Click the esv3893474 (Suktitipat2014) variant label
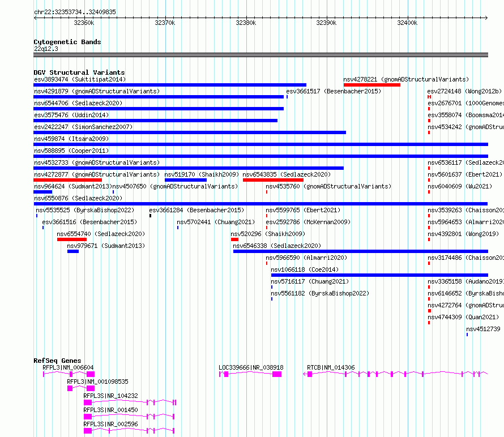This screenshot has height=437, width=504. (80, 79)
